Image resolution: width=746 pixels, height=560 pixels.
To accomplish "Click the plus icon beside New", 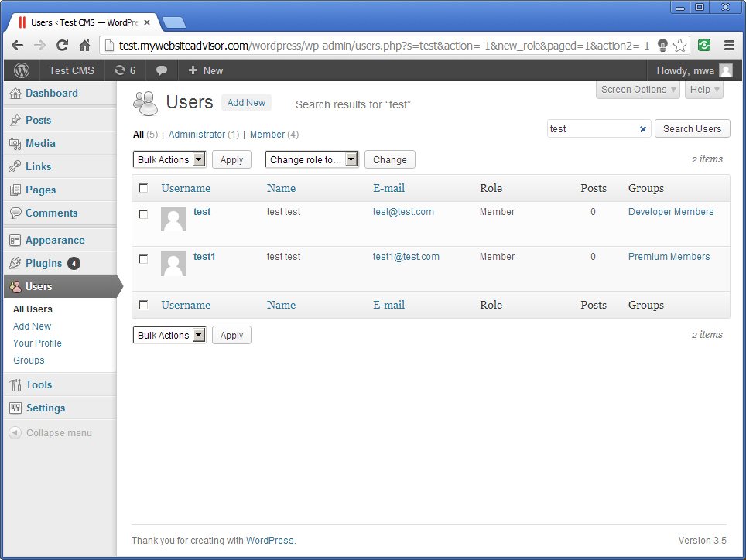I will 193,70.
